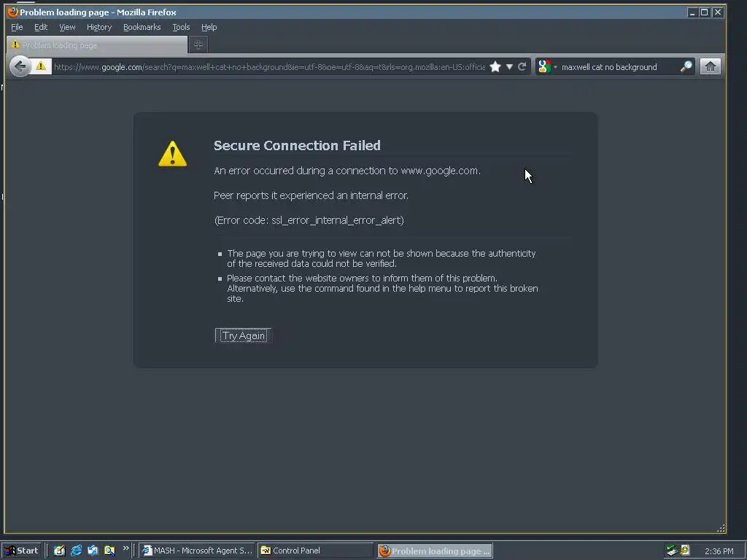The height and width of the screenshot is (560, 747).
Task: Click the Firefox Problem loading page taskbar button
Action: pyautogui.click(x=435, y=551)
